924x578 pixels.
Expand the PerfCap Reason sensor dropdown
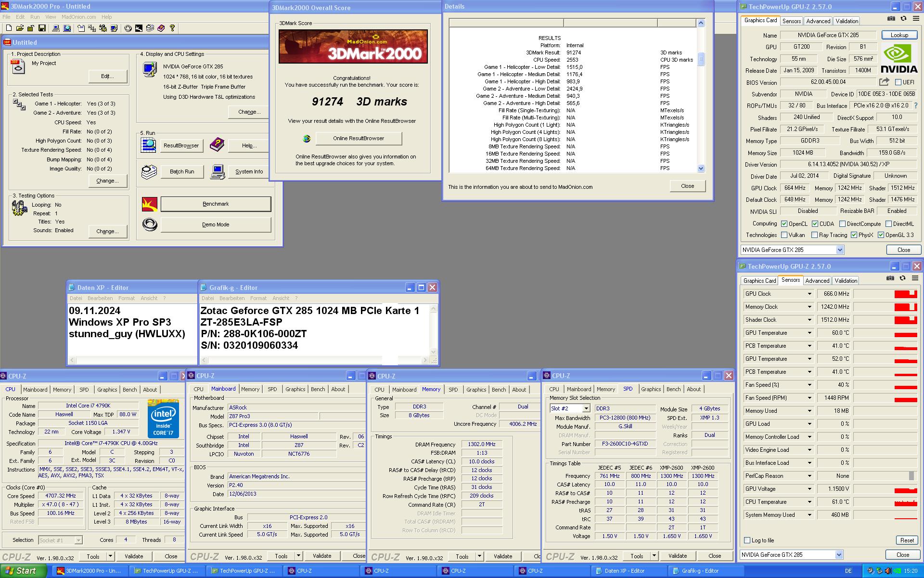[x=809, y=476]
